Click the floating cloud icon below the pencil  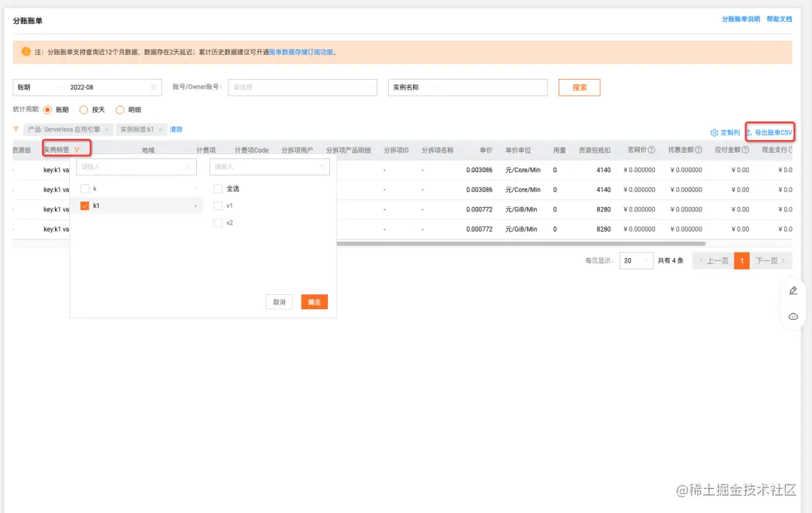click(793, 317)
